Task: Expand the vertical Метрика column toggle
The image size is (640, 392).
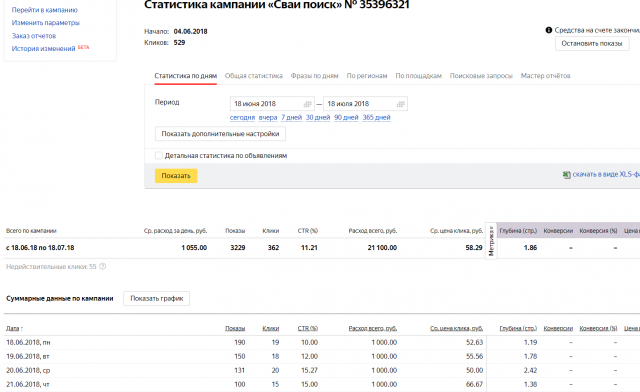Action: [x=491, y=241]
